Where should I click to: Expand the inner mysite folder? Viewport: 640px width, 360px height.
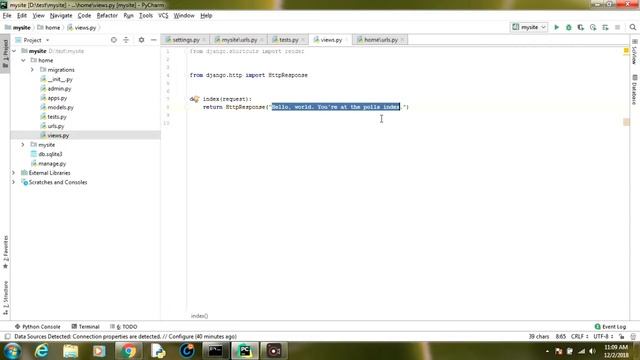coord(23,145)
